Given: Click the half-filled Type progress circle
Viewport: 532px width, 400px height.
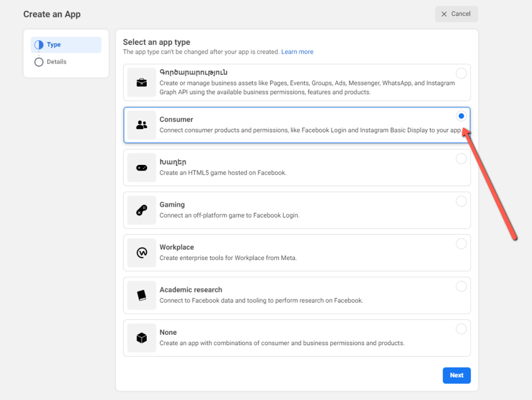Looking at the screenshot, I should tap(39, 44).
